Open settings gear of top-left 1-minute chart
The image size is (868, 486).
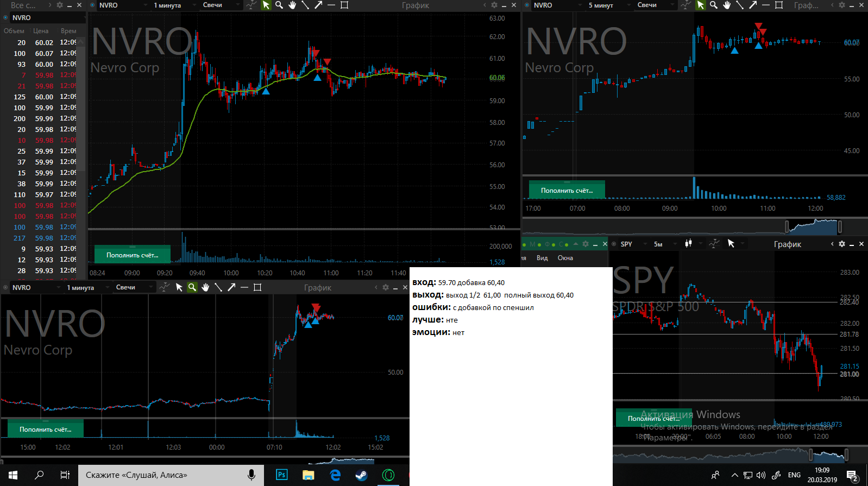coord(494,5)
